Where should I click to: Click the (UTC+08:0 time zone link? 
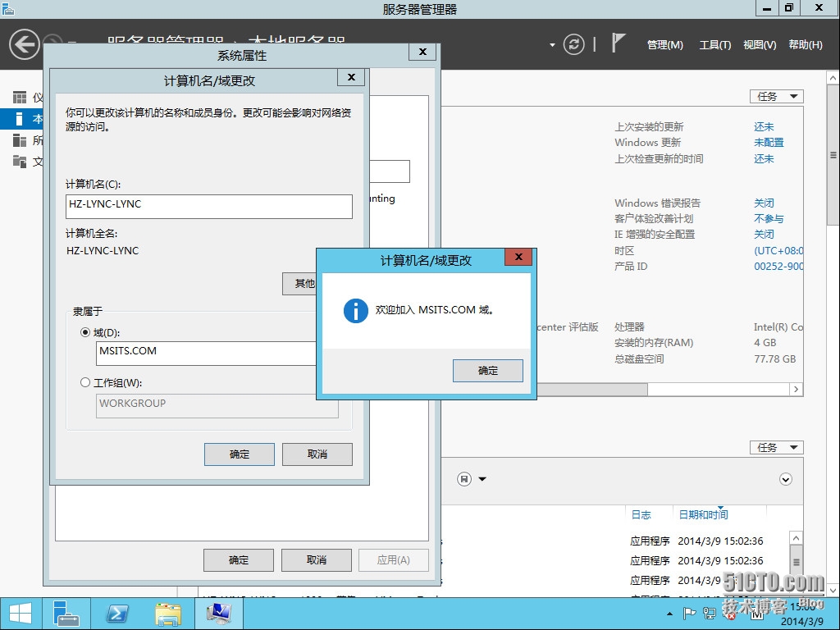click(778, 250)
